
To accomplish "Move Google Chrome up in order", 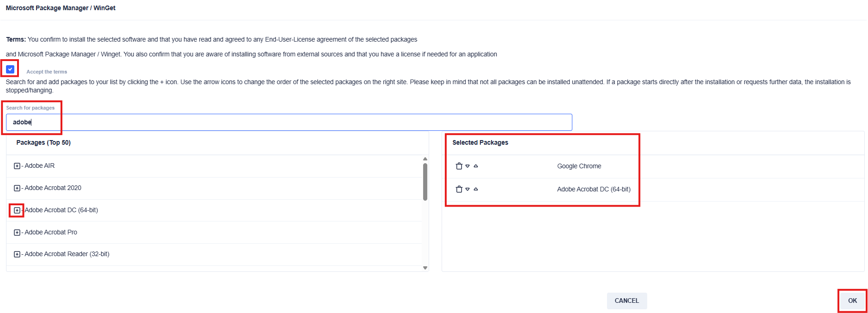I will [476, 166].
